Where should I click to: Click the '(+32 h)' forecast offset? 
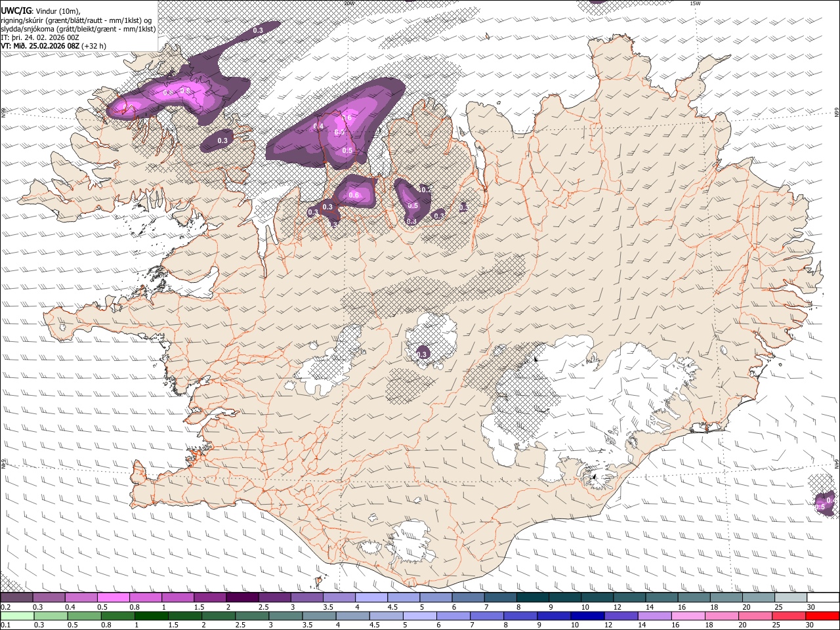pyautogui.click(x=94, y=46)
